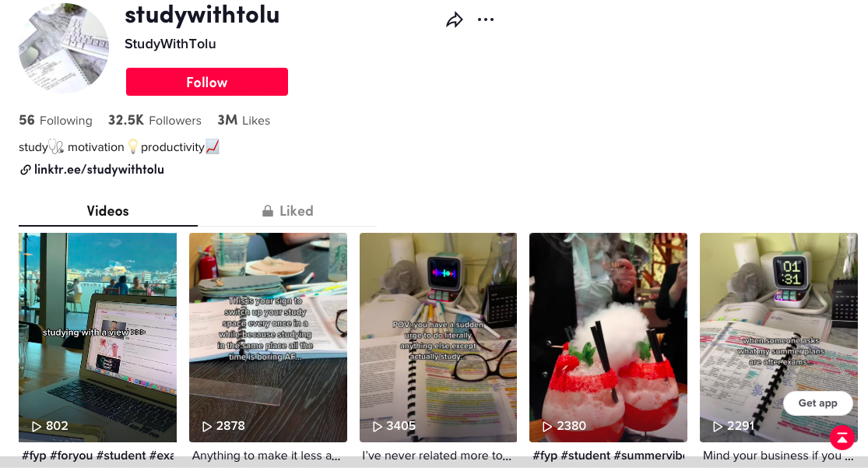Open the 'sudden urge' POV video thumbnail

[438, 337]
